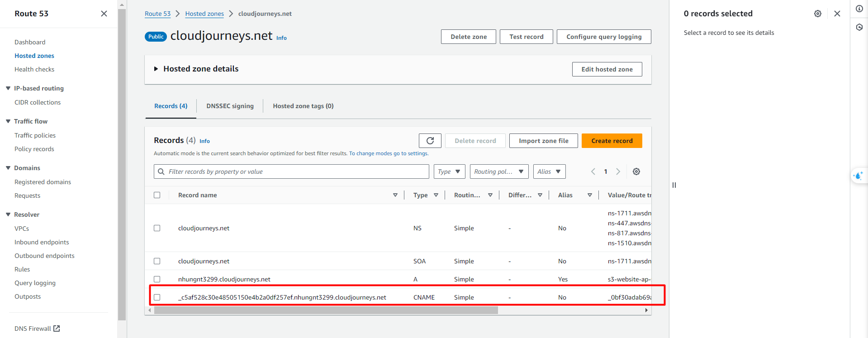This screenshot has width=868, height=338.
Task: Collapse the IP-based routing section
Action: pos(8,88)
